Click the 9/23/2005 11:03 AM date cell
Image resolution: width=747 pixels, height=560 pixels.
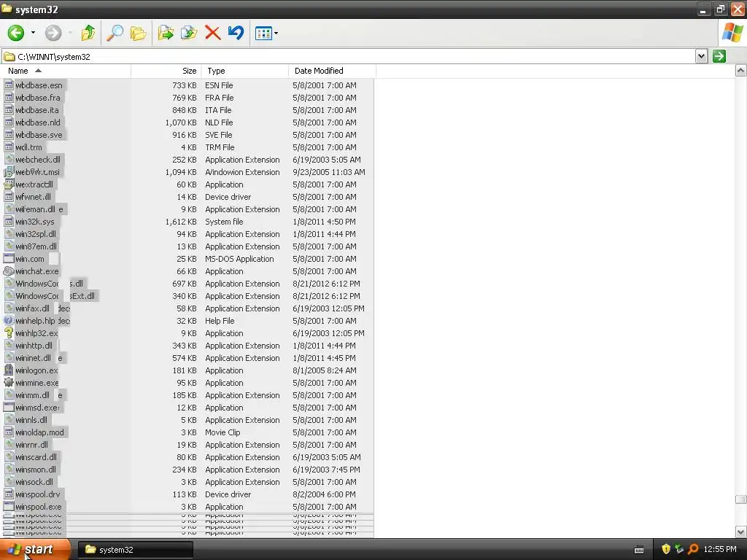(329, 172)
